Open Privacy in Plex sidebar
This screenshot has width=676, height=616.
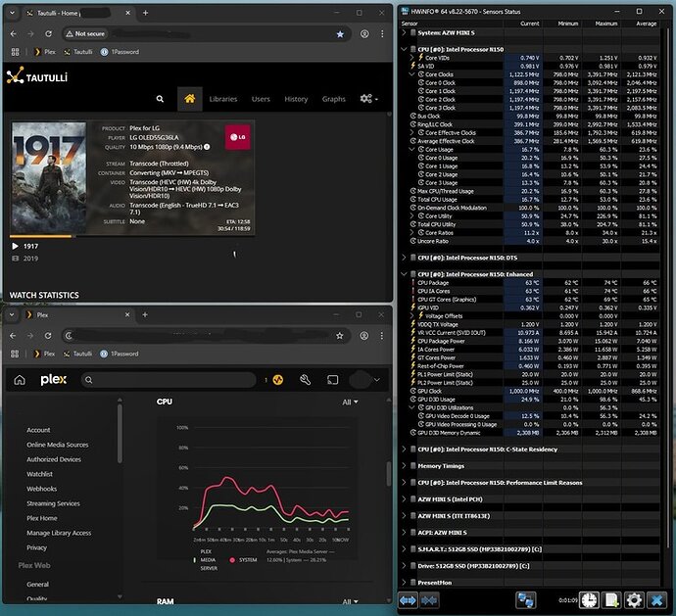[36, 547]
